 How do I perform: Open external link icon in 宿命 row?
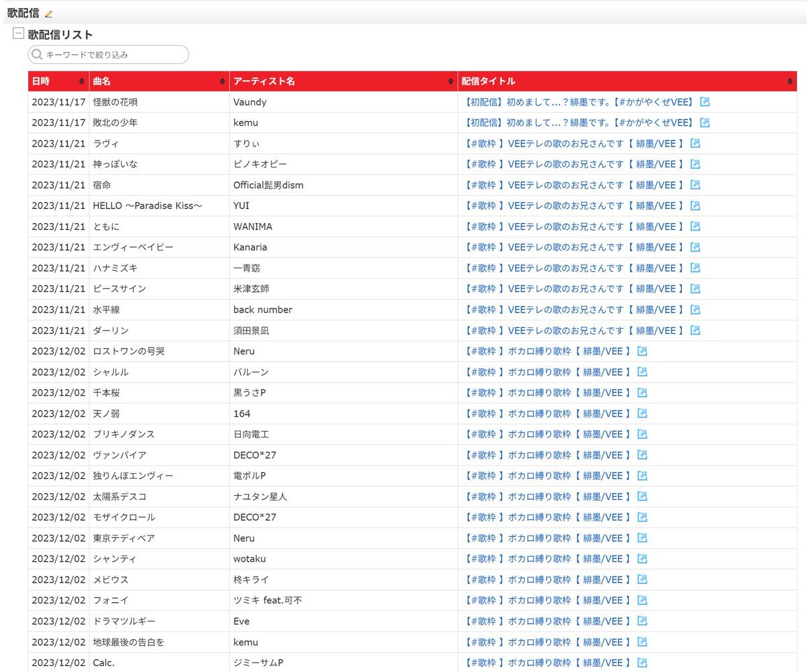pos(695,185)
